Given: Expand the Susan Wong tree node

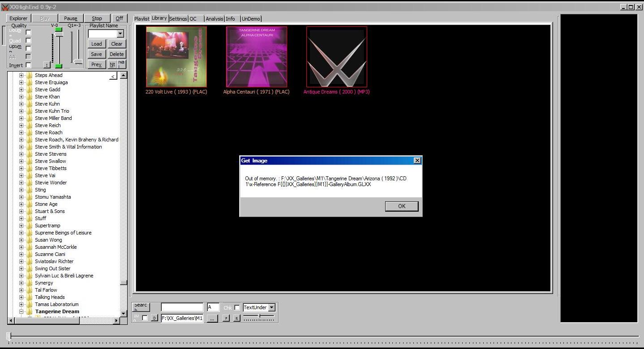Looking at the screenshot, I should pyautogui.click(x=21, y=240).
